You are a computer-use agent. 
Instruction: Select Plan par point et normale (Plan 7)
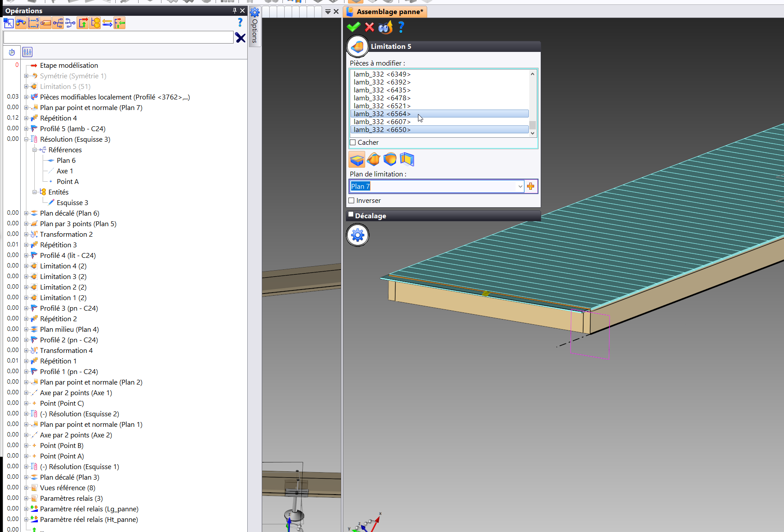click(x=91, y=108)
